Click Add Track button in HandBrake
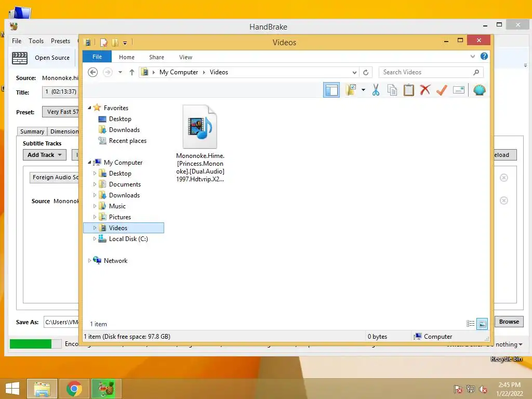The width and height of the screenshot is (532, 399). pos(45,155)
